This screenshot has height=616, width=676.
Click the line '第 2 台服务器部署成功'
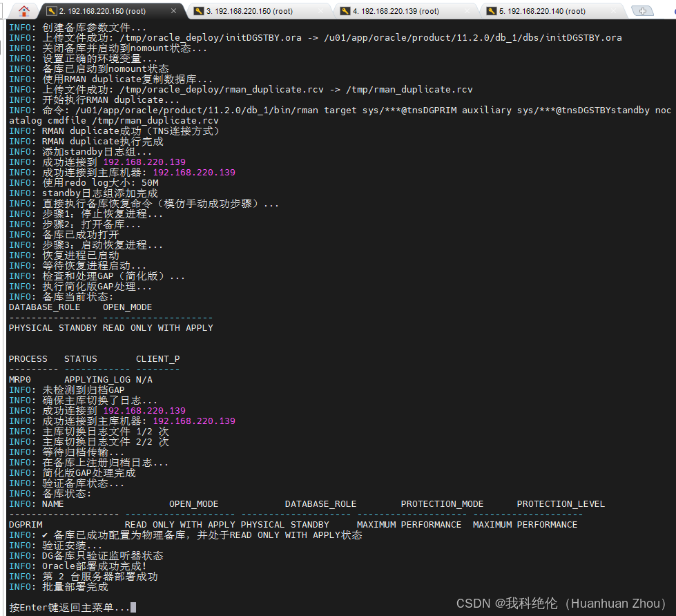pos(84,576)
